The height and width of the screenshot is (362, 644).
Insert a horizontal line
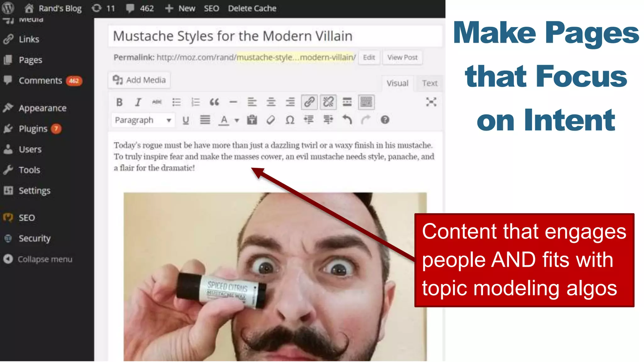pyautogui.click(x=233, y=102)
